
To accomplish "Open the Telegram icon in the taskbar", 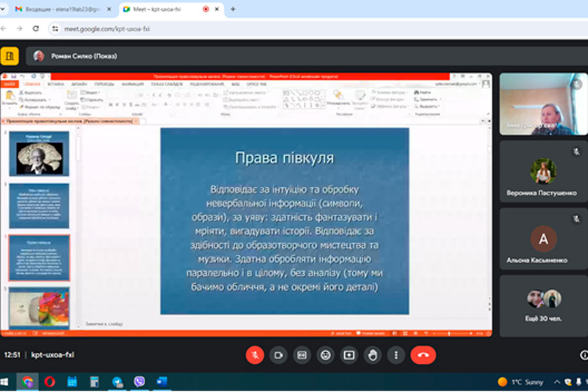I will [x=118, y=382].
